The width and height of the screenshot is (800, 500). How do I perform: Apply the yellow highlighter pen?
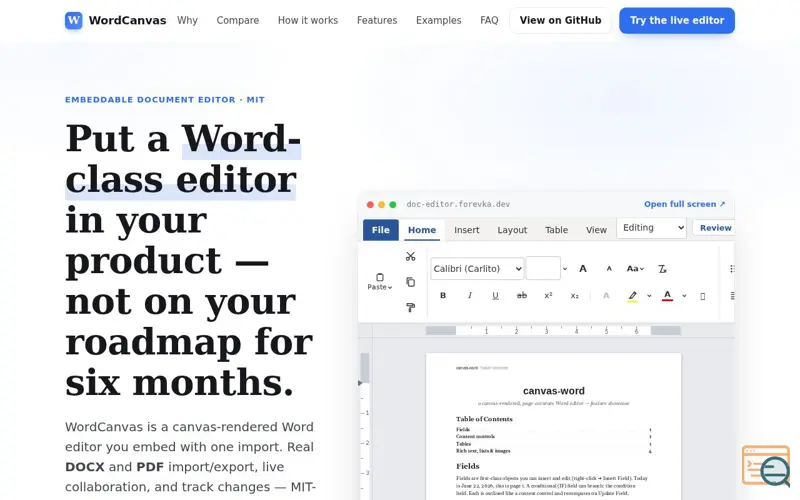[x=633, y=296]
